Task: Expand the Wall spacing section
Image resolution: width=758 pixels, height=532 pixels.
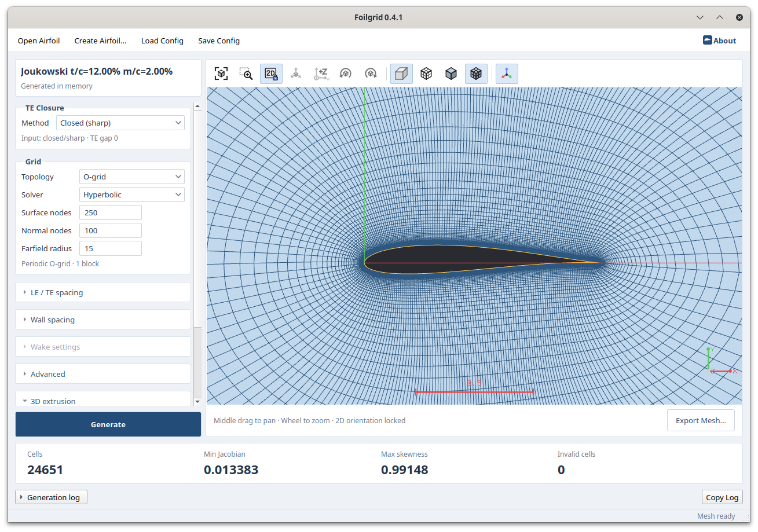Action: [x=103, y=320]
